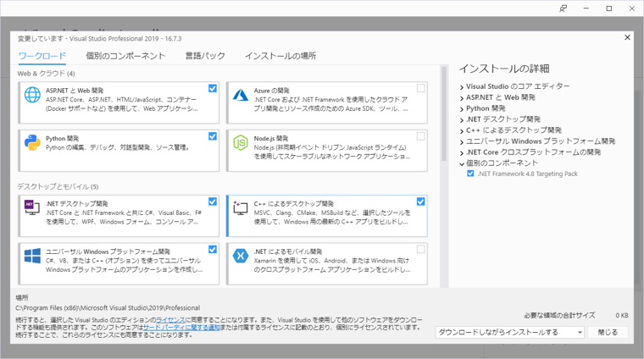644x359 pixels.
Task: Uncheck the ASP.NET と Web 開発 workload
Action: [213, 88]
